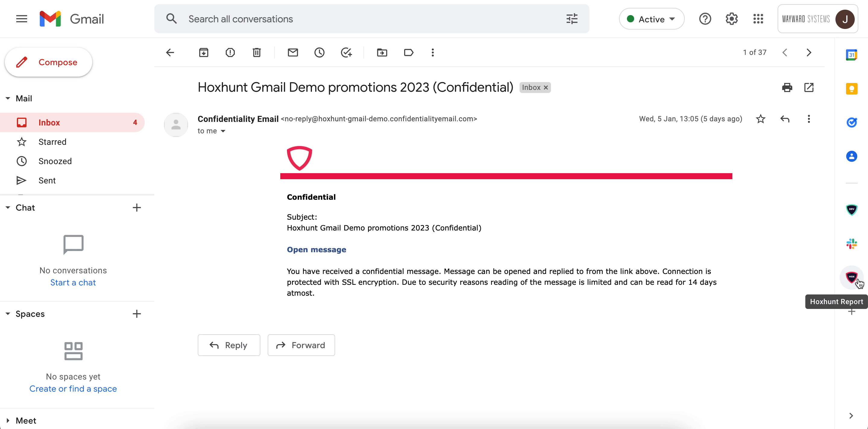This screenshot has width=868, height=429.
Task: Open Slack add-on
Action: (x=851, y=243)
